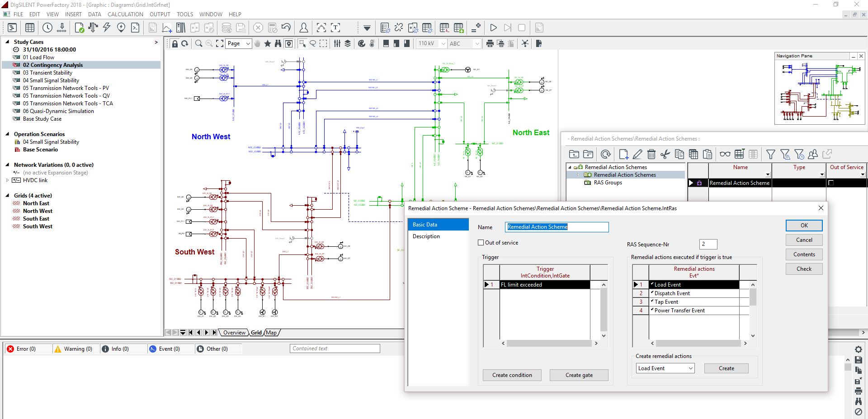Switch to the Overview diagram tab
The image size is (868, 419).
tap(234, 333)
